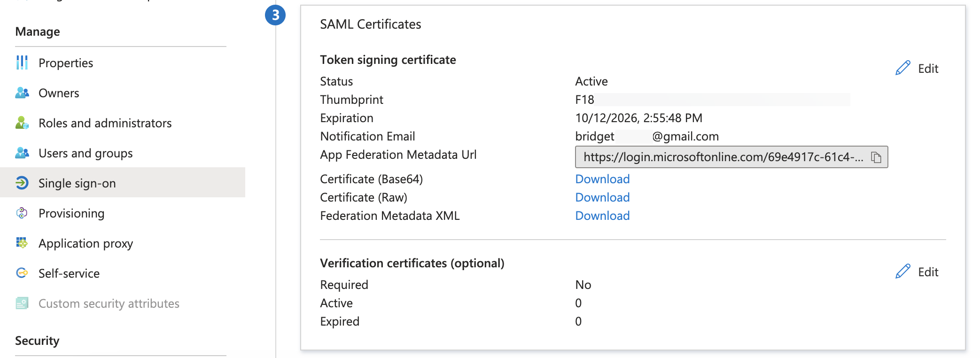
Task: Edit the Verification certificates section
Action: (917, 272)
